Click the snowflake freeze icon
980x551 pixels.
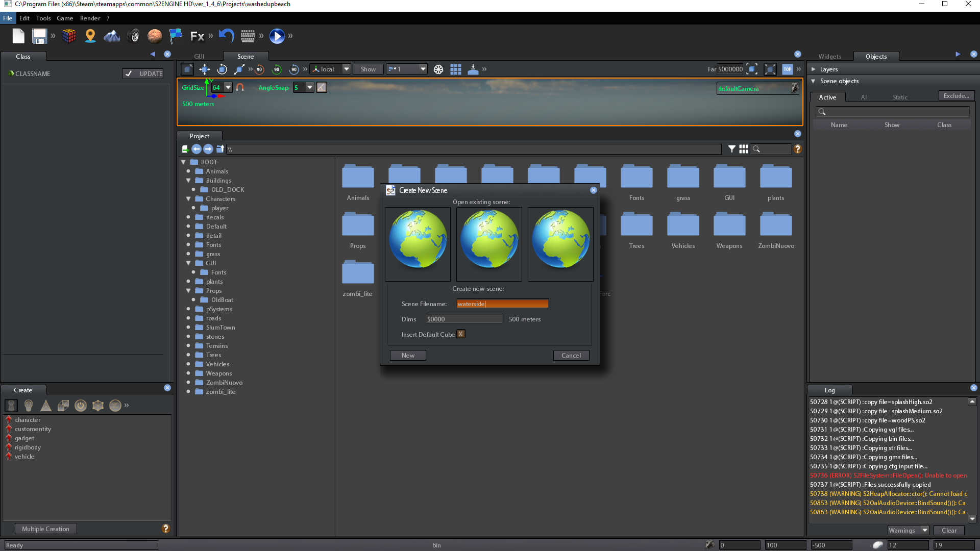click(x=438, y=69)
